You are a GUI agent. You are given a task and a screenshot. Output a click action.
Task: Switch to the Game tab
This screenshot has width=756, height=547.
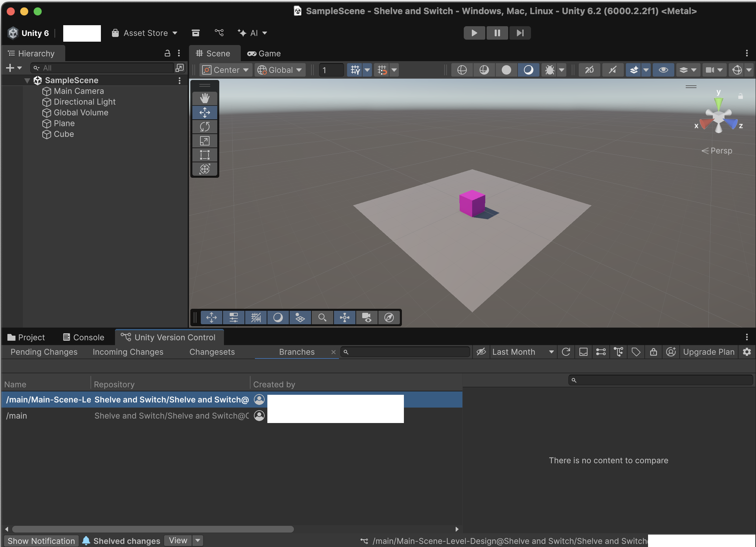pyautogui.click(x=264, y=53)
